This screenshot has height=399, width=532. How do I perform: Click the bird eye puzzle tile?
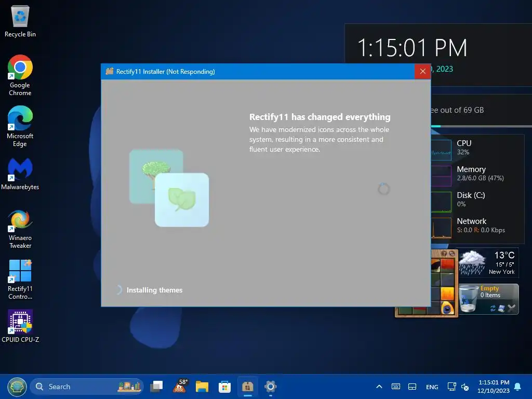pyautogui.click(x=447, y=308)
